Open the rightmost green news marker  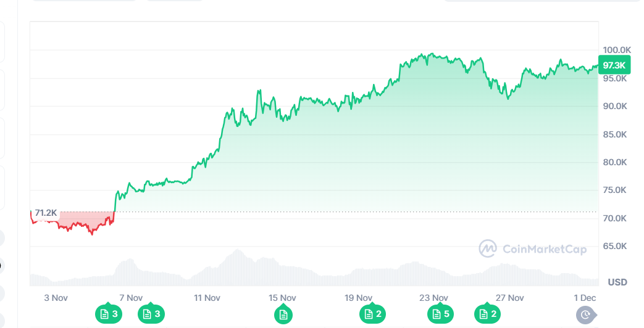(487, 314)
